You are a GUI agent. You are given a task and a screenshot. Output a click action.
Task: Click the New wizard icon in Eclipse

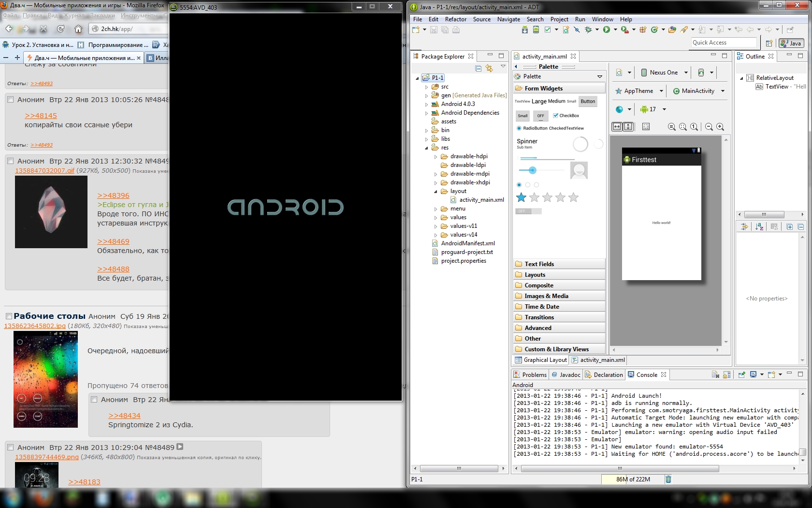tap(416, 30)
